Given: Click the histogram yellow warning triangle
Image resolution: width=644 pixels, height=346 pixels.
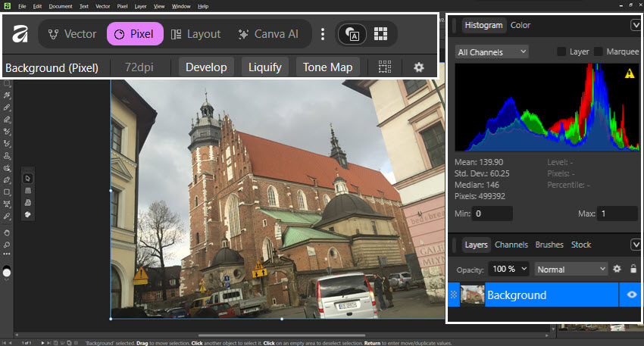Looking at the screenshot, I should pos(629,74).
